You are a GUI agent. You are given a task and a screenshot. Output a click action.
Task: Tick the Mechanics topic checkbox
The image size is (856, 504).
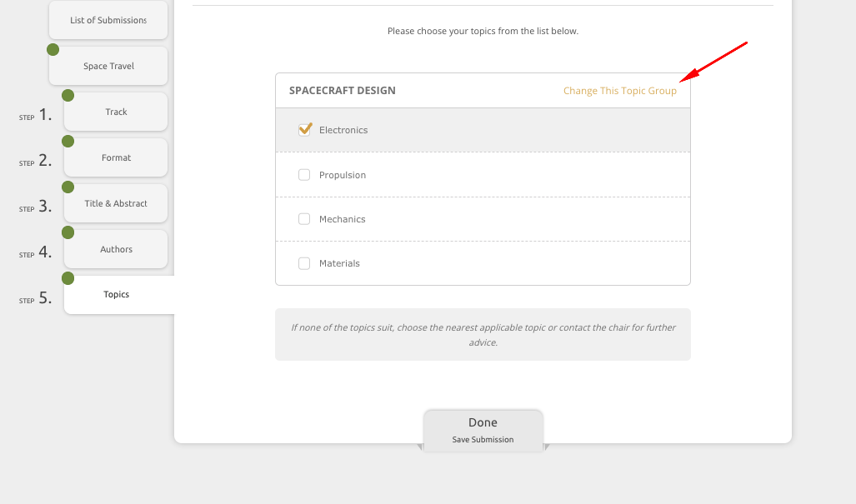tap(304, 219)
